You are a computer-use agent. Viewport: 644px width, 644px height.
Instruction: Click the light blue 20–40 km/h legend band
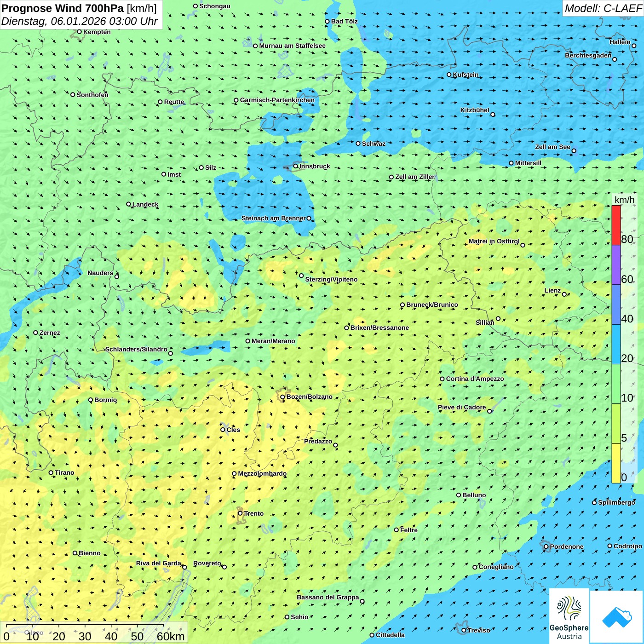(x=616, y=344)
